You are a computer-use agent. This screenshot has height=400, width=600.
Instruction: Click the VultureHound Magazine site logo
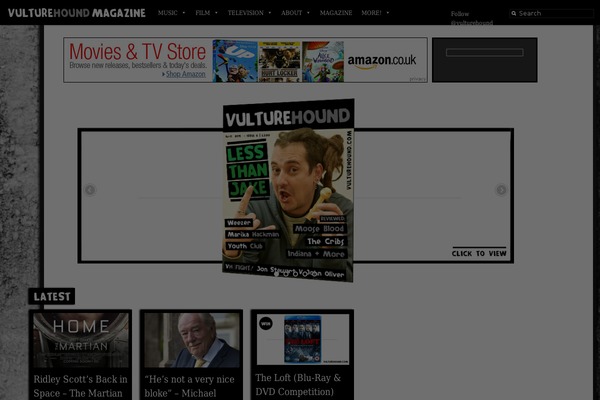[x=77, y=13]
